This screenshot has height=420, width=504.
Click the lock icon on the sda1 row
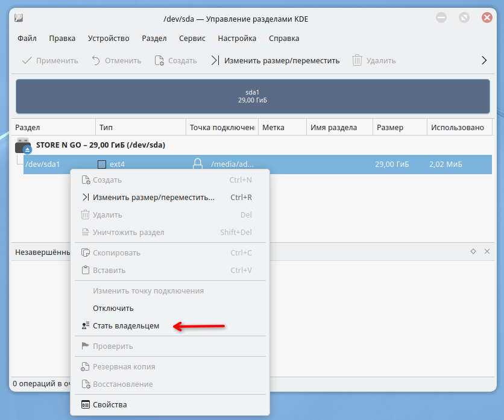tap(198, 164)
